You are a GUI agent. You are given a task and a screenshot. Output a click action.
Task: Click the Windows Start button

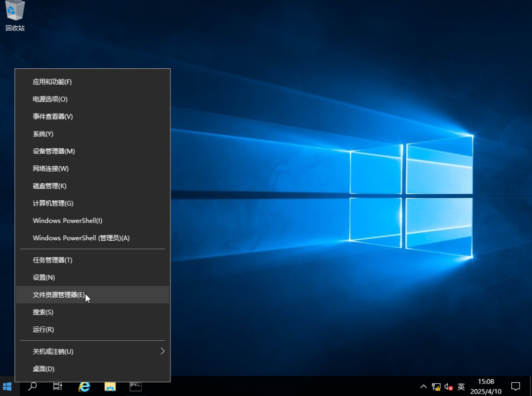click(x=7, y=386)
